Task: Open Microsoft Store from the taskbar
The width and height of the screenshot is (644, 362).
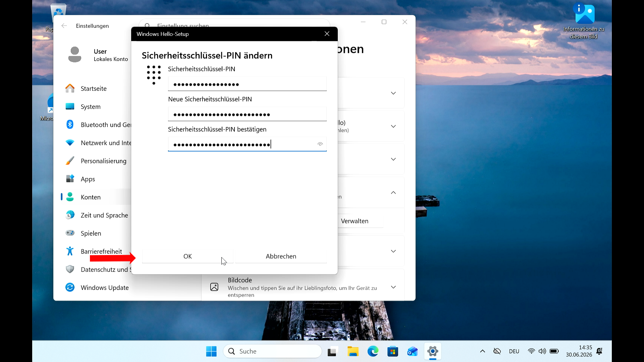Action: point(393,351)
